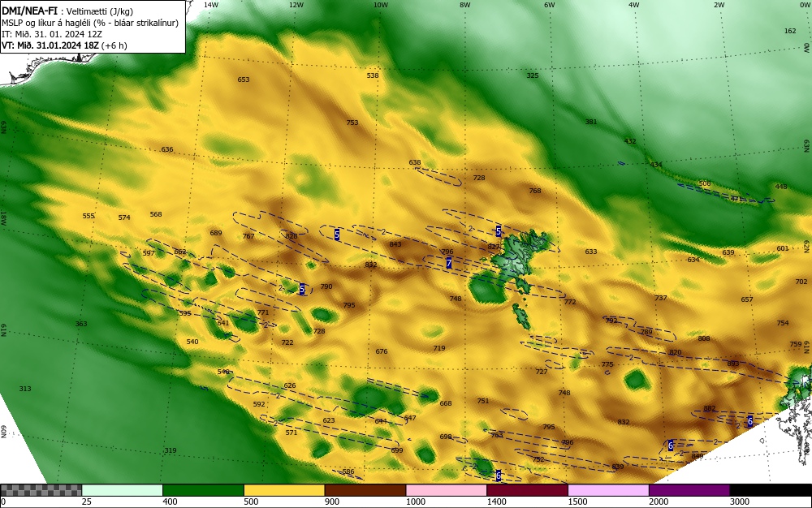Screen dimensions: 812x508
Task: Click the CAPE value 574
Action: click(x=124, y=217)
